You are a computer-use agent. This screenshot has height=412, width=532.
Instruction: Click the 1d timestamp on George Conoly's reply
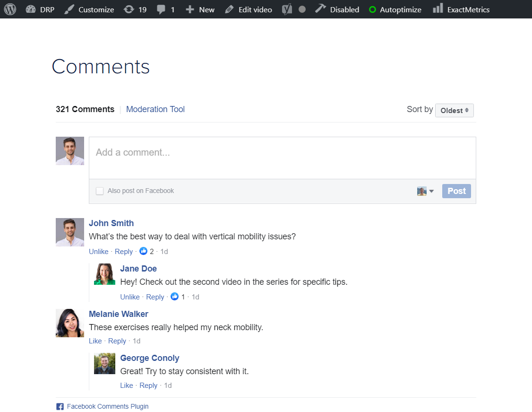click(168, 385)
